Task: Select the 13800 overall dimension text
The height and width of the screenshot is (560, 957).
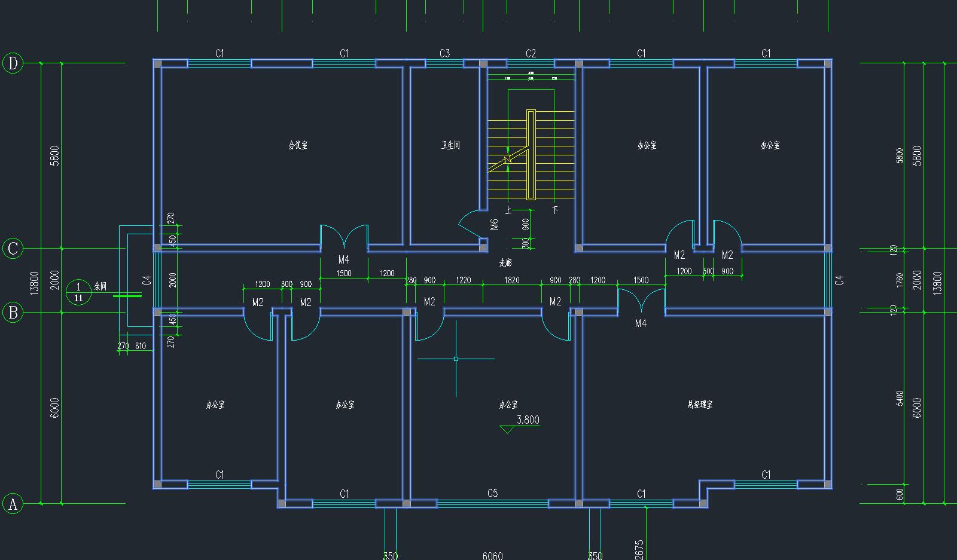Action: coord(35,283)
